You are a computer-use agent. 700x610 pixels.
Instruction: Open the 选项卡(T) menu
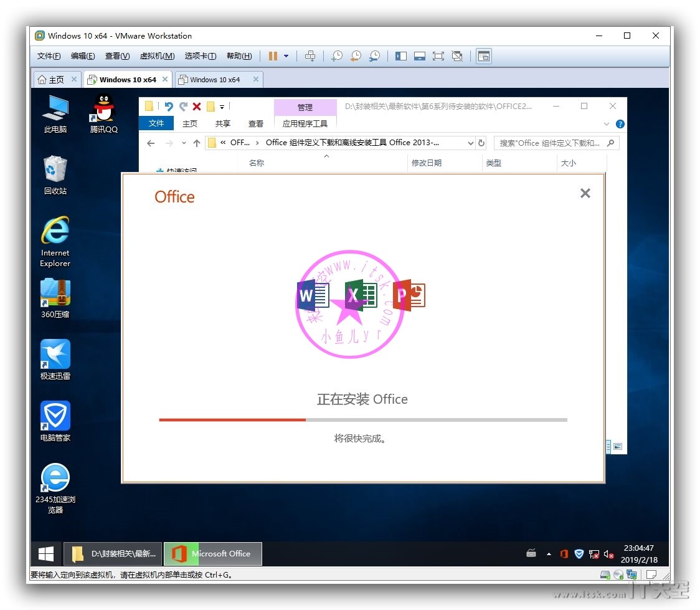[201, 56]
